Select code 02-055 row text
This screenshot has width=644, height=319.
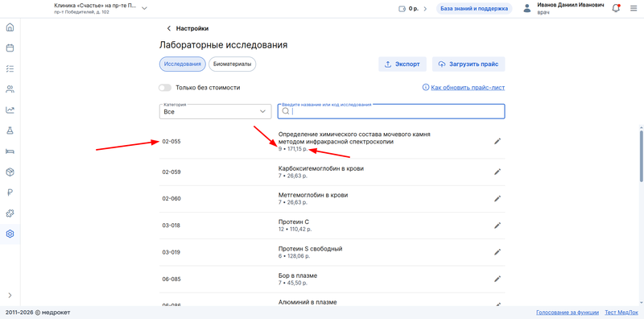click(x=171, y=142)
